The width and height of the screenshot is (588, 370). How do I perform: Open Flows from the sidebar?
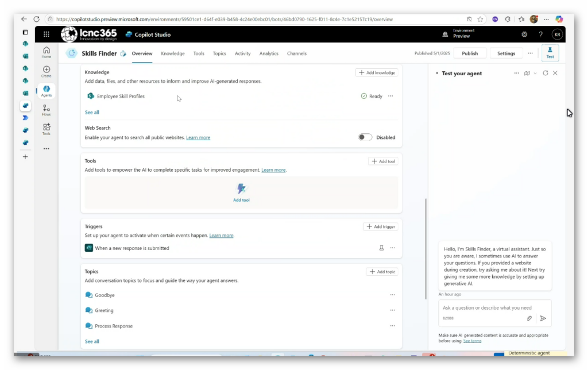(x=46, y=110)
